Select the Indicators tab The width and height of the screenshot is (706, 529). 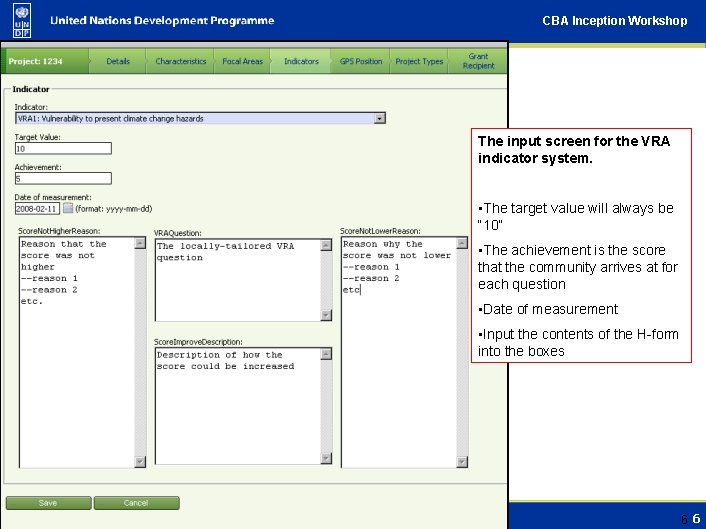coord(301,61)
